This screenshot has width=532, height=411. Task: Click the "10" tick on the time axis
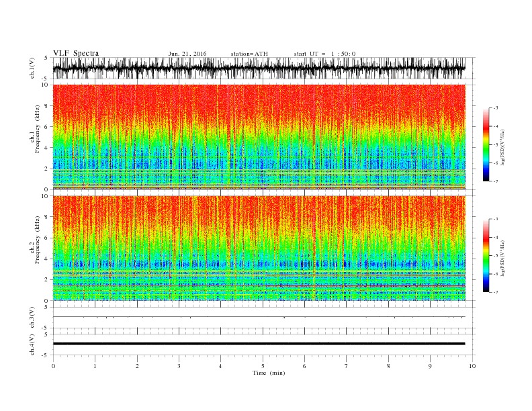point(472,366)
